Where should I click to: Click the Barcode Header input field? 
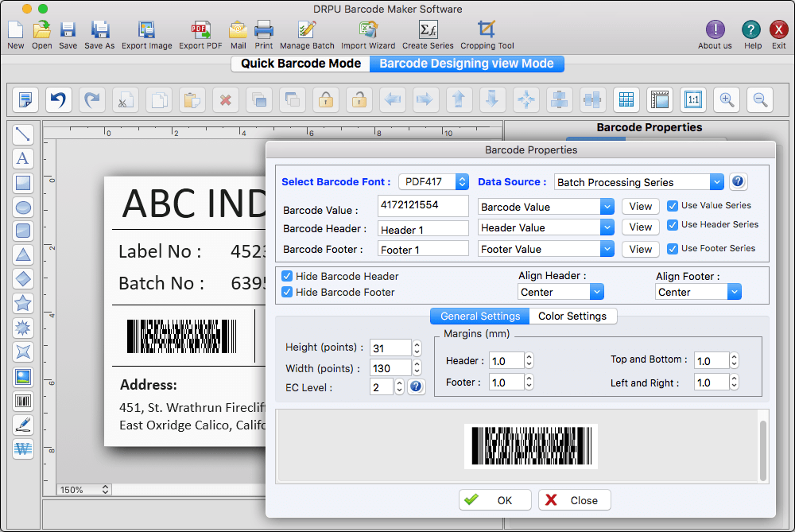pyautogui.click(x=423, y=229)
